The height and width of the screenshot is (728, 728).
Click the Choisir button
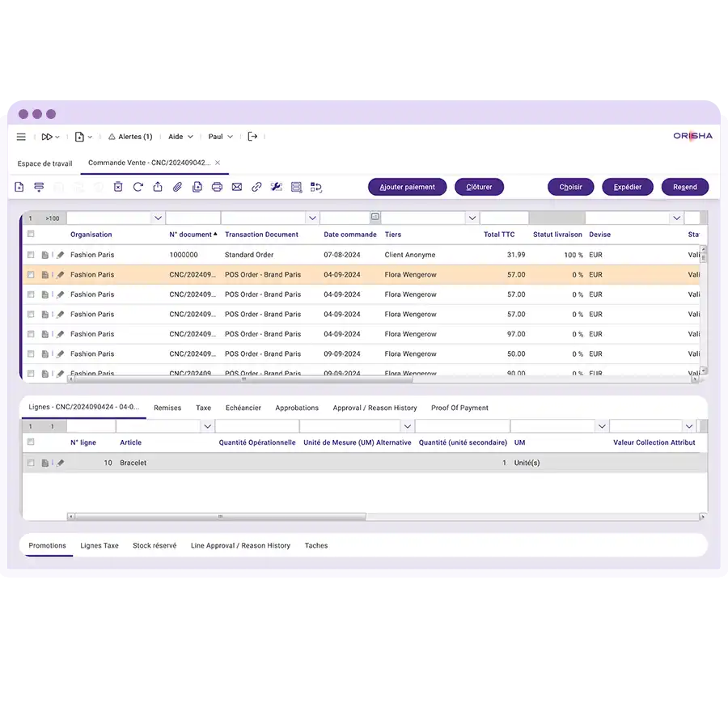[570, 187]
